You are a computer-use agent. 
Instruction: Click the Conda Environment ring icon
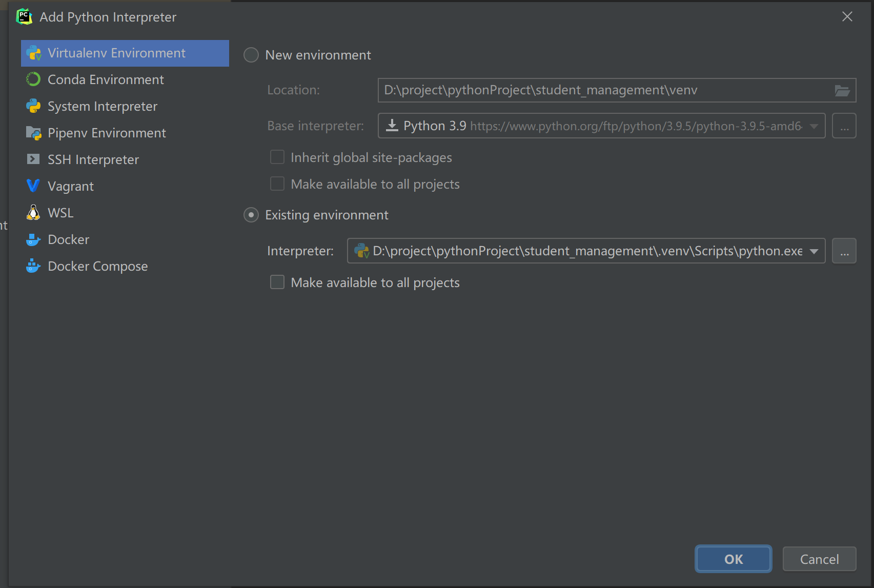click(x=33, y=79)
